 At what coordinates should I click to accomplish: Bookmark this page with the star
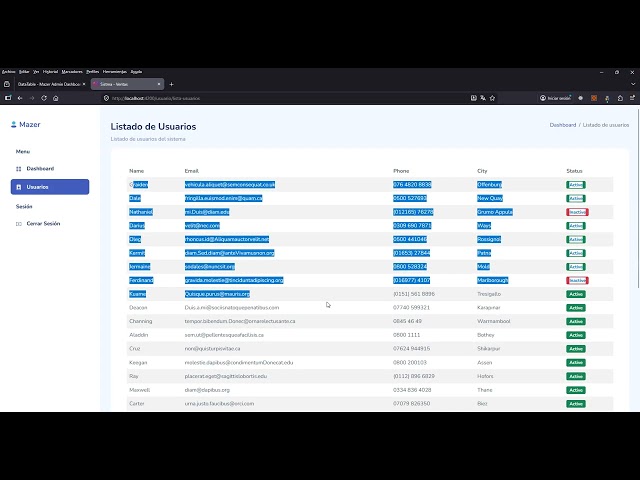pyautogui.click(x=492, y=98)
